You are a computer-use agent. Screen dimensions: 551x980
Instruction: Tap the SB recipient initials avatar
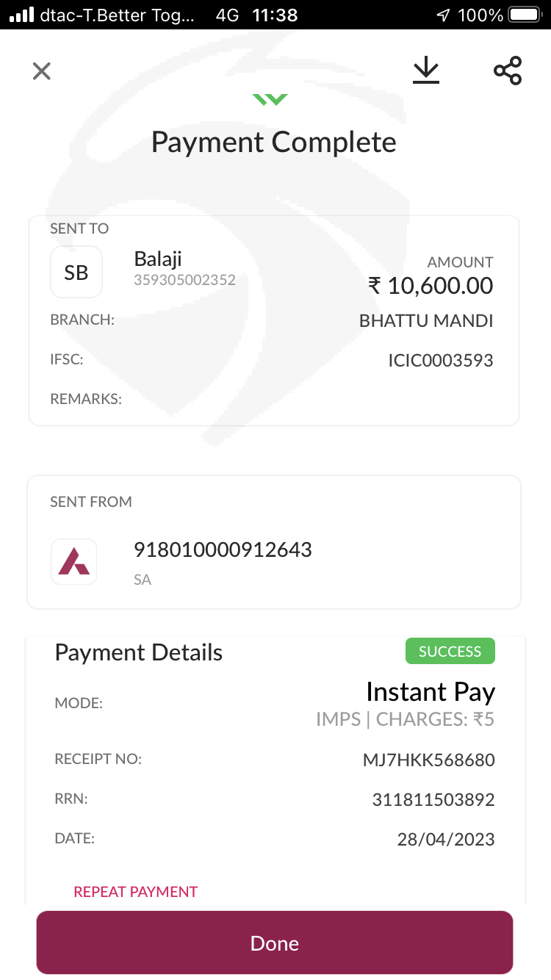(76, 273)
